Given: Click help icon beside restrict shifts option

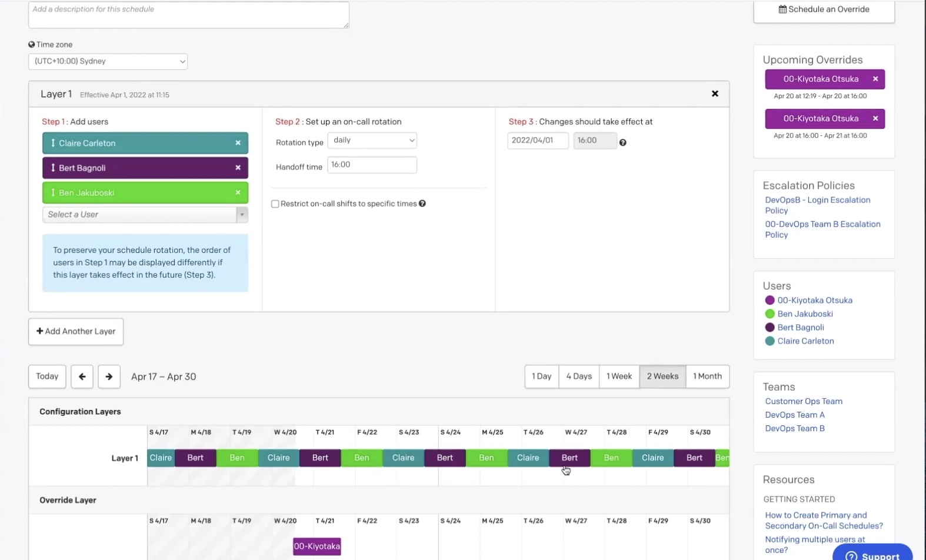Looking at the screenshot, I should (422, 204).
